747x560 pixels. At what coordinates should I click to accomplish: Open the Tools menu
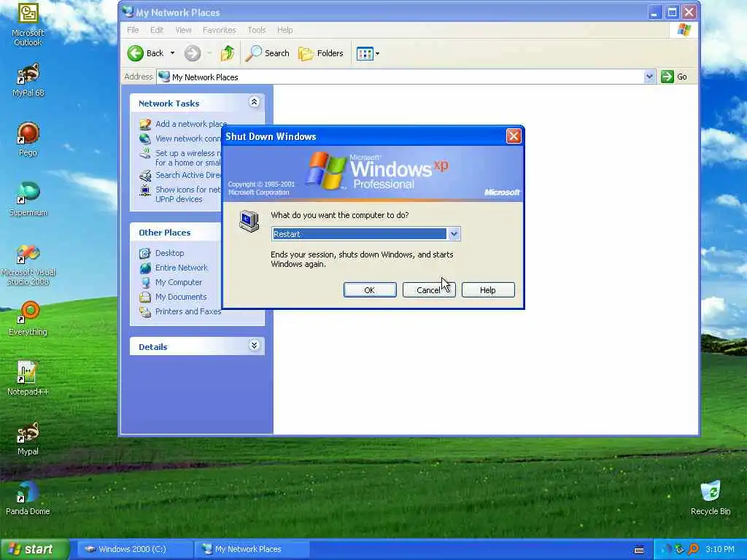[256, 30]
